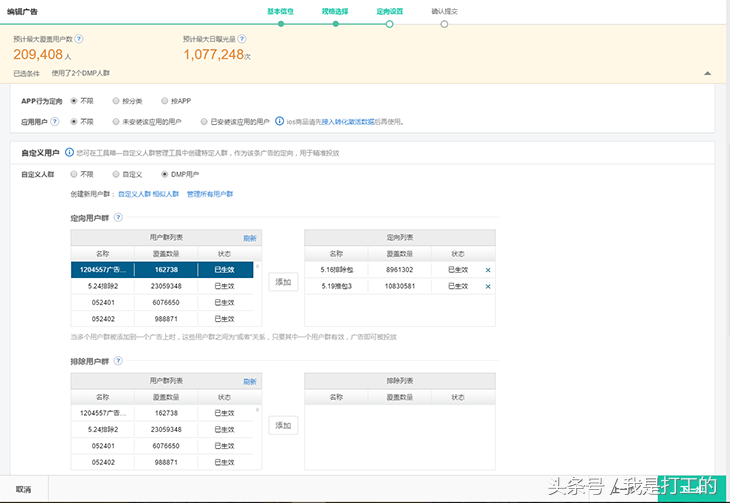730x503 pixels.
Task: Select 未安装该应用的用户 radio option
Action: [x=117, y=121]
